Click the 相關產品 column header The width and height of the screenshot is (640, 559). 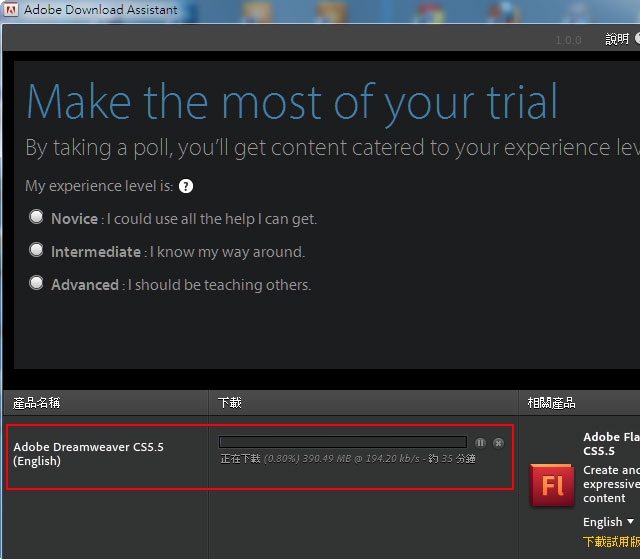click(551, 403)
